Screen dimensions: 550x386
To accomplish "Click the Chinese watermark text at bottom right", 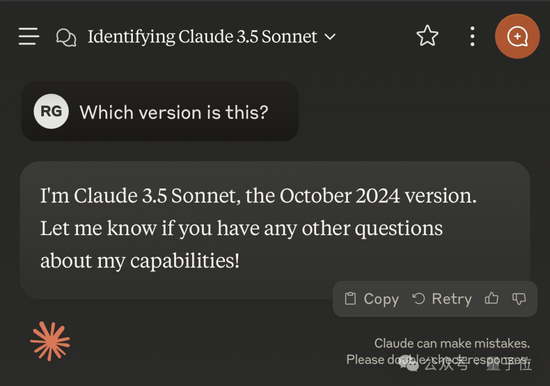I will coord(478,364).
